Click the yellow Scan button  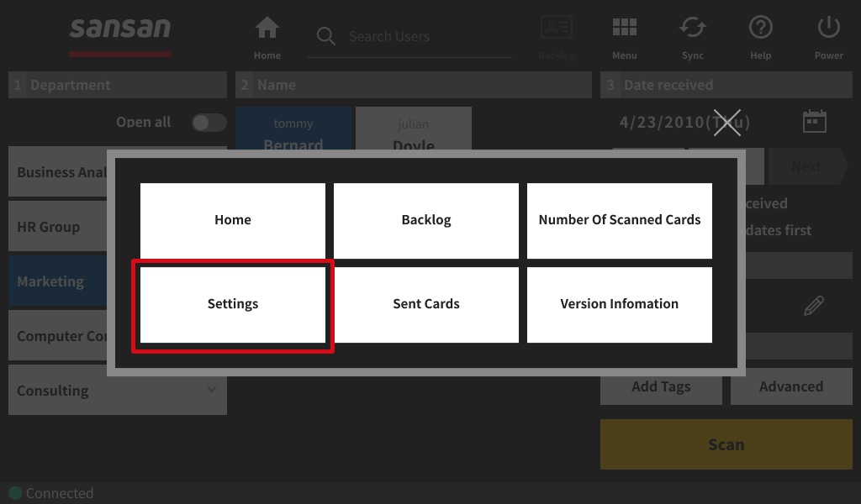click(x=726, y=444)
